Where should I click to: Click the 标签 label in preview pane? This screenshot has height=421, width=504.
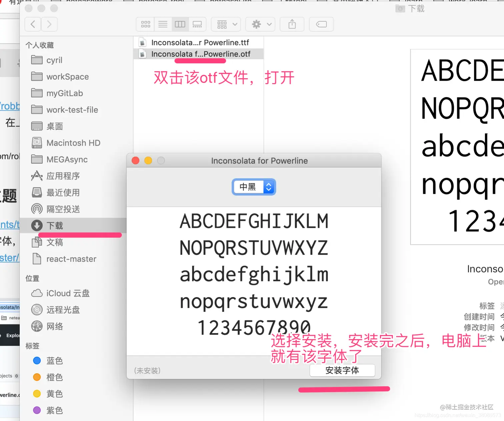[x=487, y=306]
